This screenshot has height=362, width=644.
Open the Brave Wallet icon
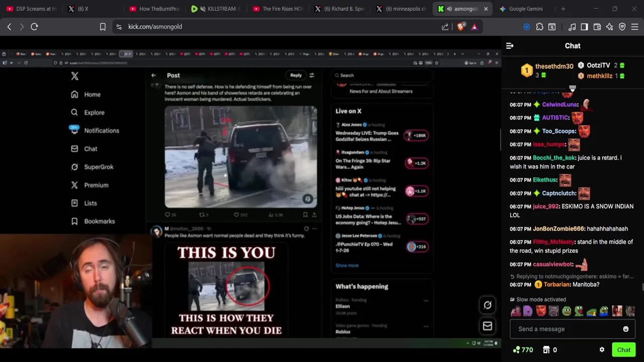[597, 27]
